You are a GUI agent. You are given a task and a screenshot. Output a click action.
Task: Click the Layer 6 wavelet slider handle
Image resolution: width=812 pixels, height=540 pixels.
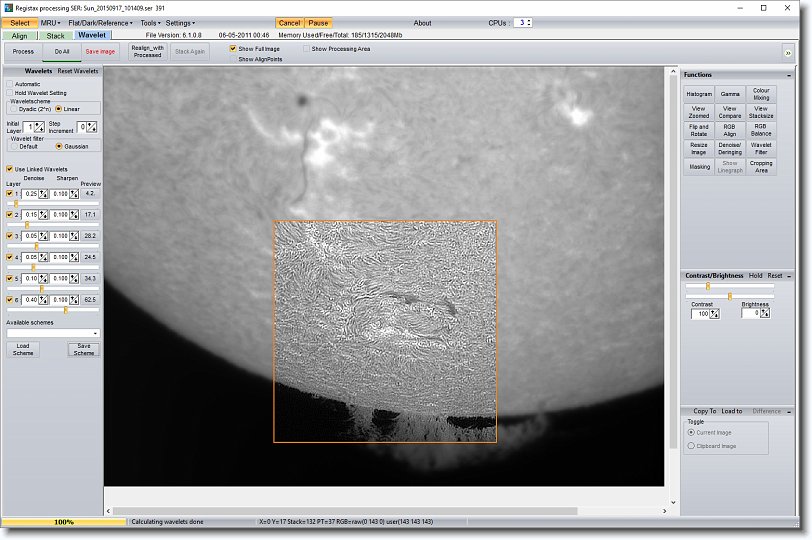coord(66,310)
